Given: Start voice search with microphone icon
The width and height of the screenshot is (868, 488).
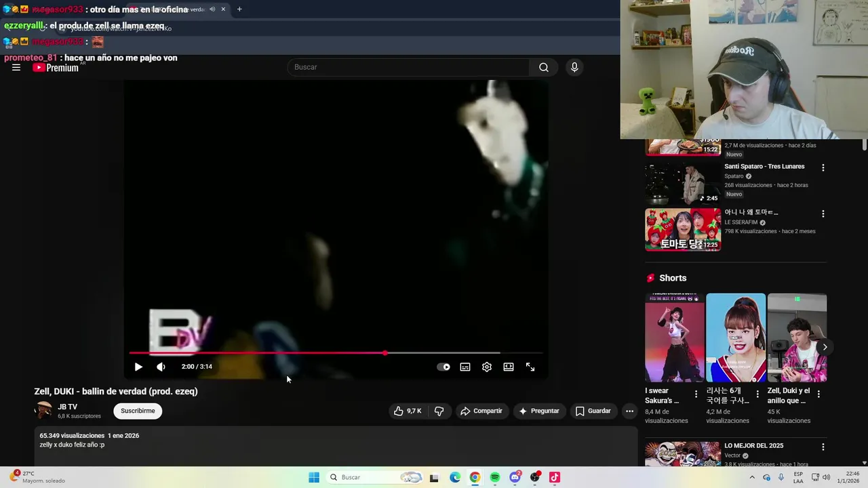Looking at the screenshot, I should click(x=574, y=67).
